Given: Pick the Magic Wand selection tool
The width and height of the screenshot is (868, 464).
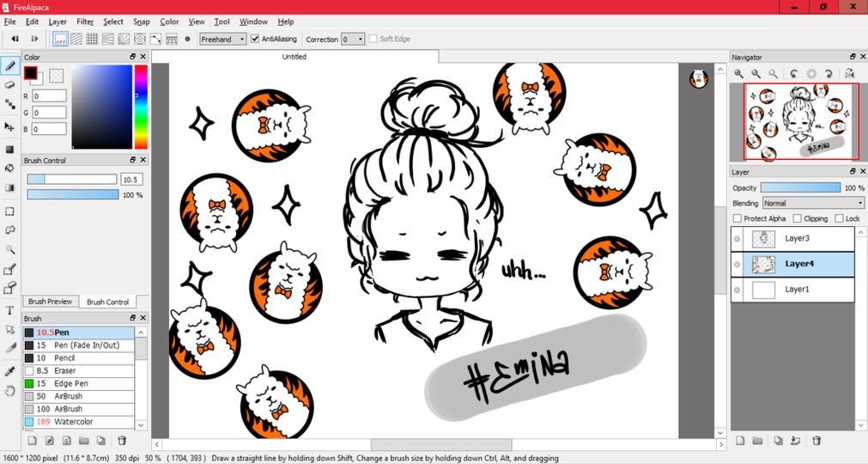Looking at the screenshot, I should (10, 249).
